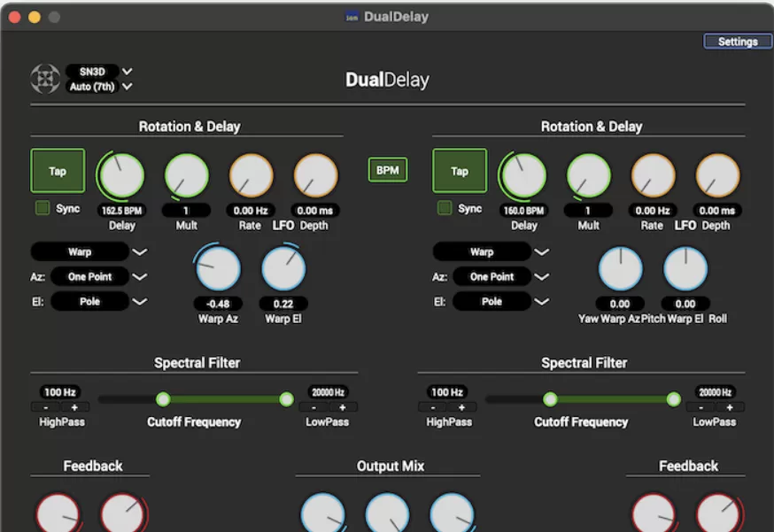The height and width of the screenshot is (532, 774).
Task: Click the left 0.00 Hz Rate value
Action: 251,211
